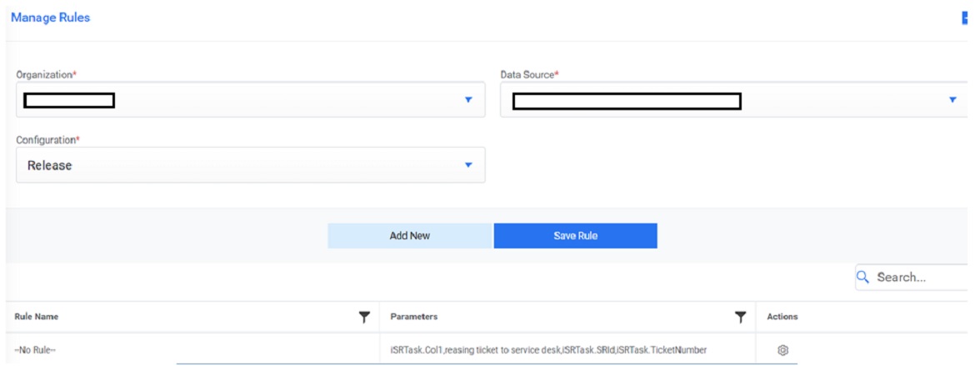Screen dimensions: 980x366
Task: Click the magnifier icon in search box
Action: pyautogui.click(x=863, y=277)
